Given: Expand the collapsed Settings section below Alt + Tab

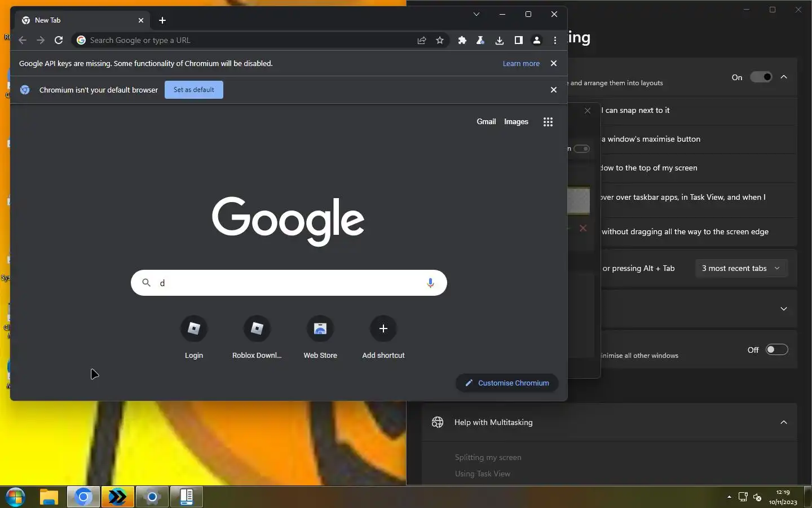Looking at the screenshot, I should coord(784,309).
